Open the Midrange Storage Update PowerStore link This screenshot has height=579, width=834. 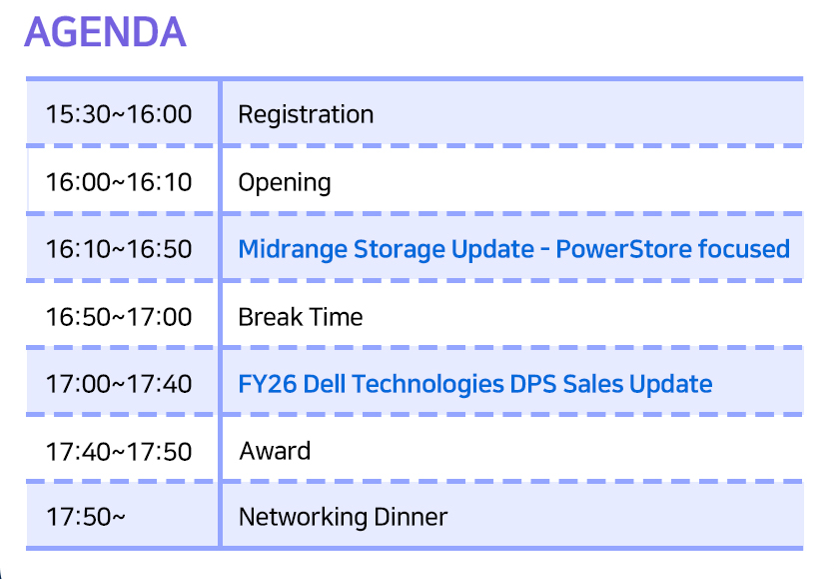point(514,249)
